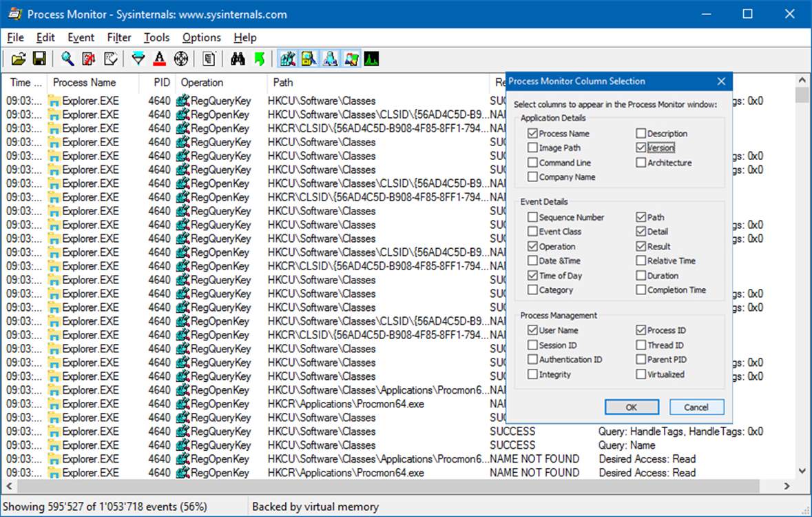Enable the Parent PID checkbox
The height and width of the screenshot is (517, 812).
[x=641, y=359]
